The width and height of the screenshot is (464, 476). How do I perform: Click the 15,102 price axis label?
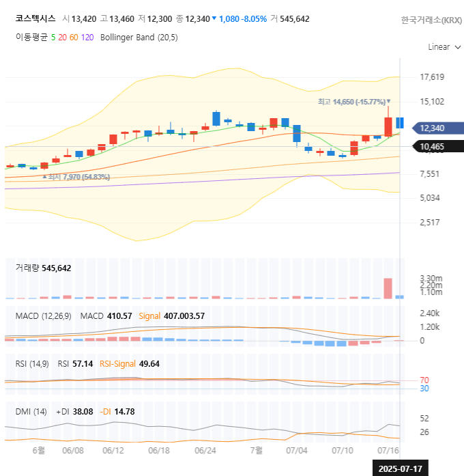[x=432, y=102]
